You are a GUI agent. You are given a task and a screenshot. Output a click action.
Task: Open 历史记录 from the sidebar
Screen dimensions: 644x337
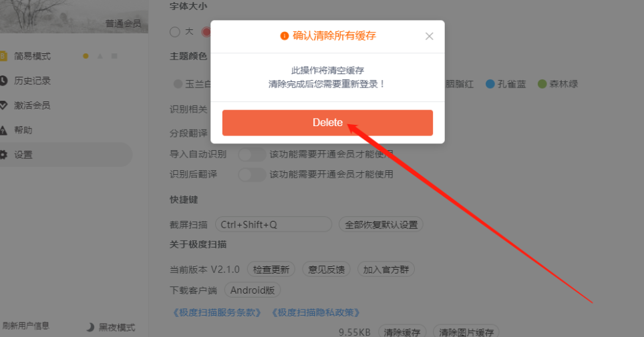(x=33, y=81)
